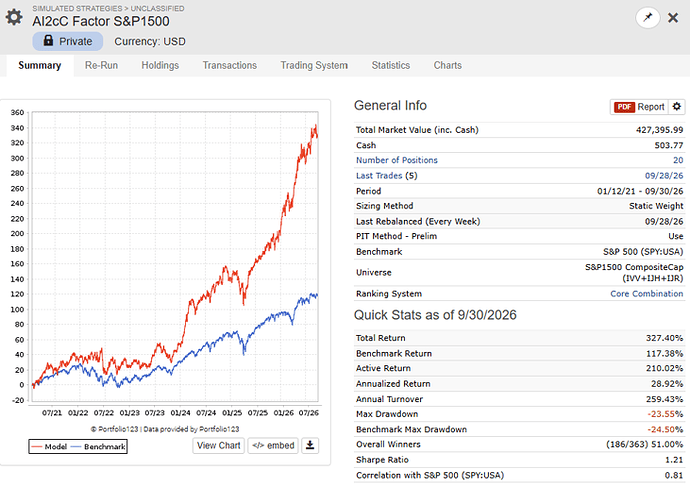The image size is (690, 487).
Task: Click the 01/24 x-axis date label
Action: [x=180, y=413]
